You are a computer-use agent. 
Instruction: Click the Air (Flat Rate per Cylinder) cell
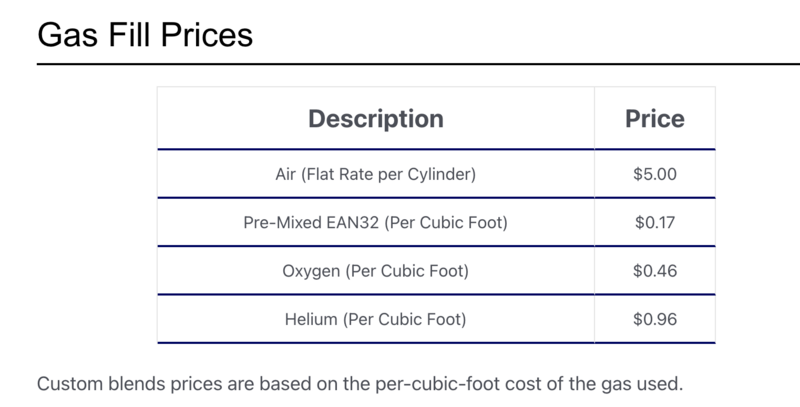375,174
